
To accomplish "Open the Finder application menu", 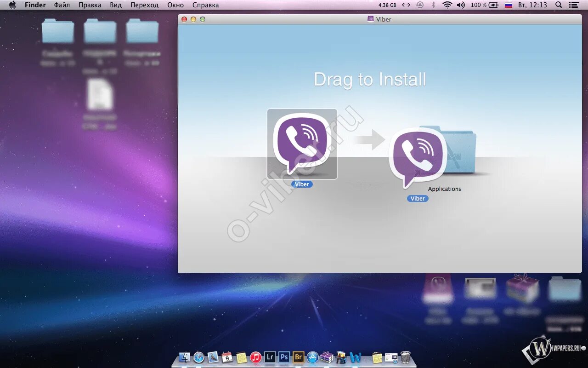I will click(x=35, y=5).
